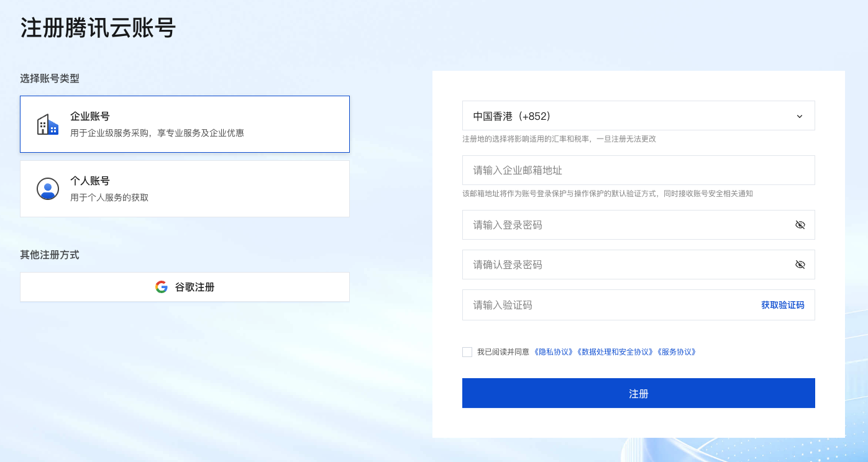Open the 《数据处理和安全协议》 link
This screenshot has height=462, width=868.
pyautogui.click(x=616, y=352)
